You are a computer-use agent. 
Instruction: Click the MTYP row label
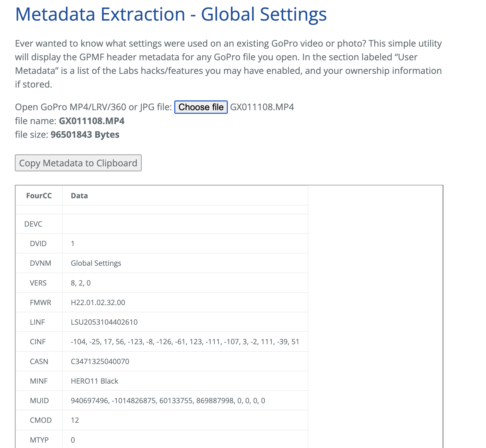39,440
